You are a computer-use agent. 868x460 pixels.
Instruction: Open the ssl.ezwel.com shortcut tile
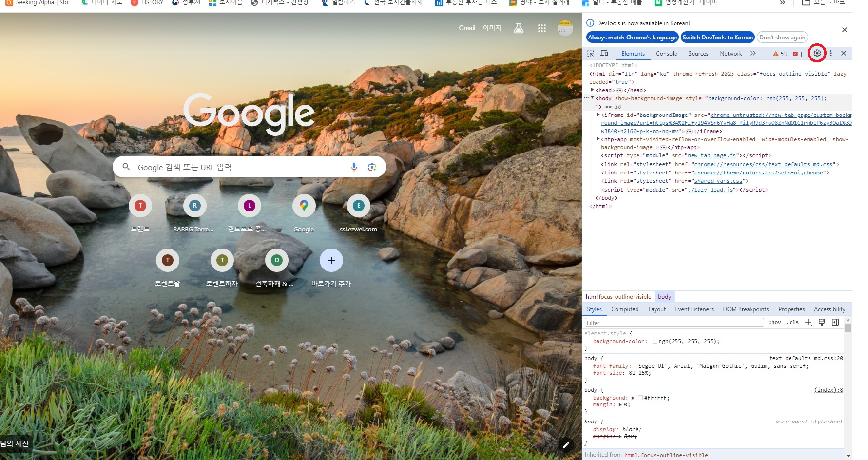click(x=359, y=212)
